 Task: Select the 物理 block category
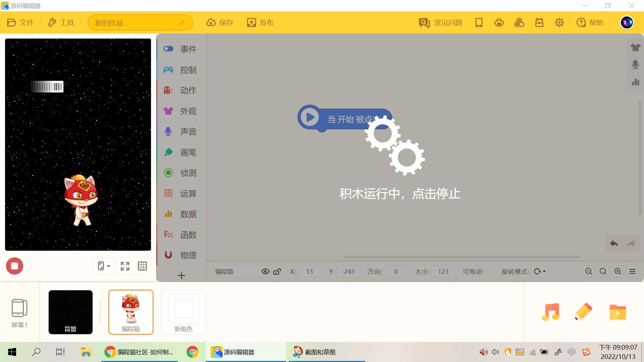tap(181, 255)
